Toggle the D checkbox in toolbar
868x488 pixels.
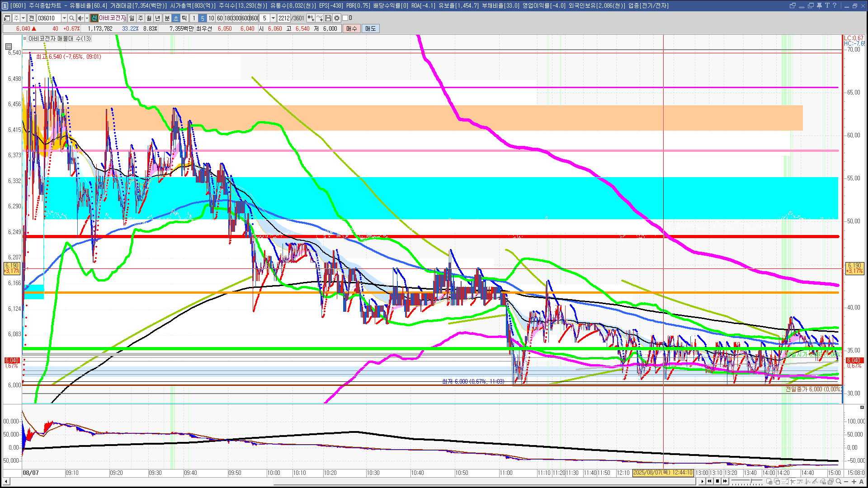(x=345, y=18)
